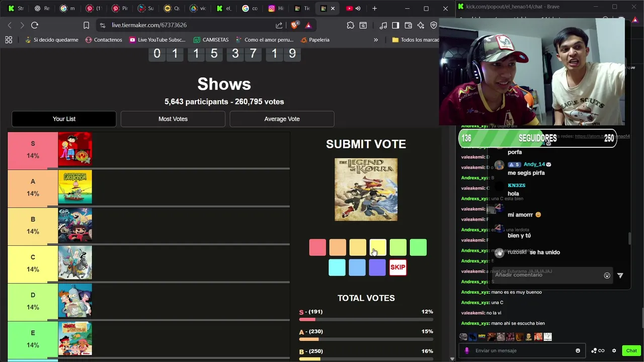This screenshot has height=362, width=644.
Task: Send the overlay comment with paper plane icon
Action: pos(620,276)
